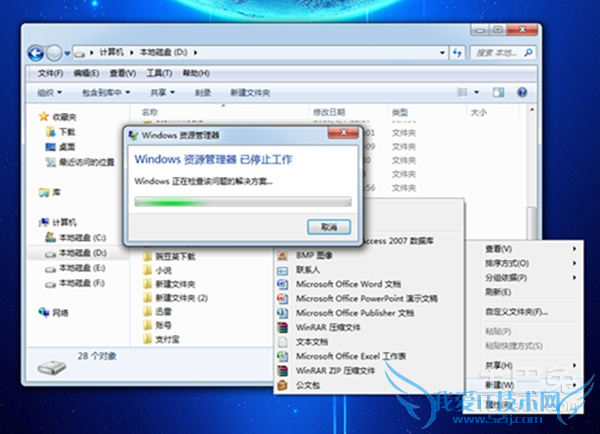
Task: Click 本地磁盘 (D:) in address path
Action: [163, 52]
